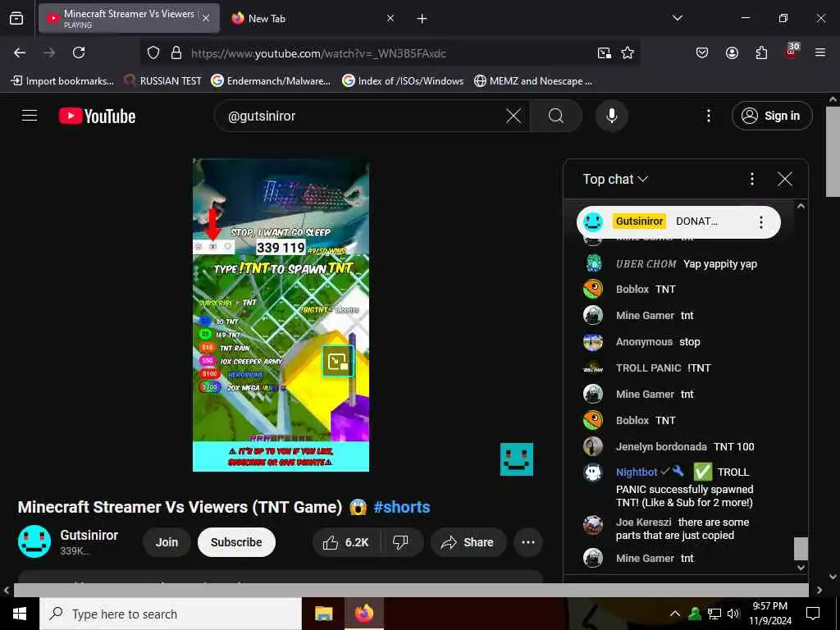Open MEMZ and Noescape bookmark
This screenshot has width=840, height=630.
(x=533, y=81)
